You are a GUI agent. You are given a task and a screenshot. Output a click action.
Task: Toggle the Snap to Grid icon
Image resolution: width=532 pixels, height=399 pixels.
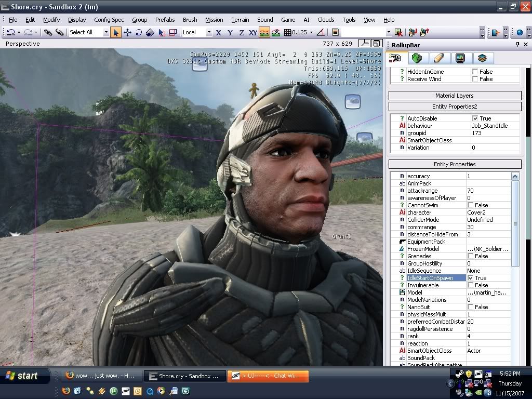pos(287,32)
